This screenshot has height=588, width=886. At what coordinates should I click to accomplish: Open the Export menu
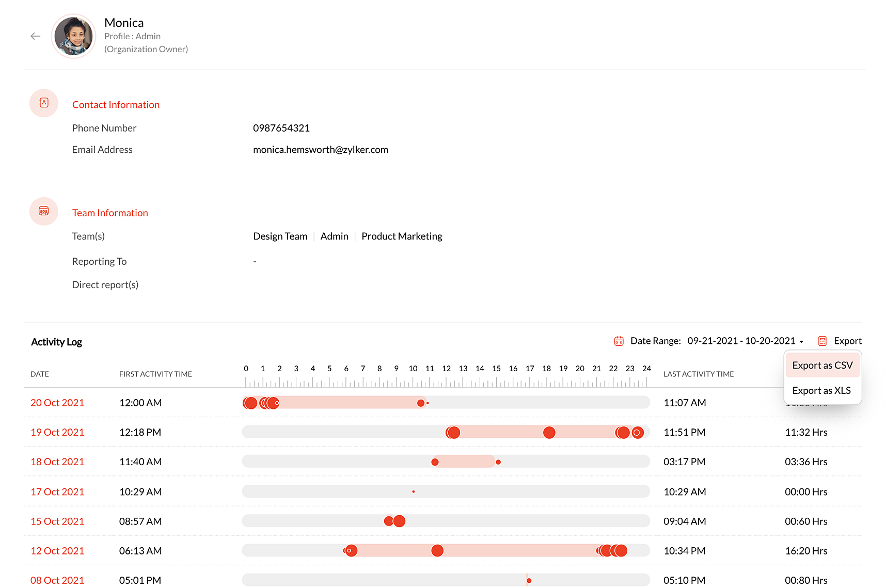847,341
